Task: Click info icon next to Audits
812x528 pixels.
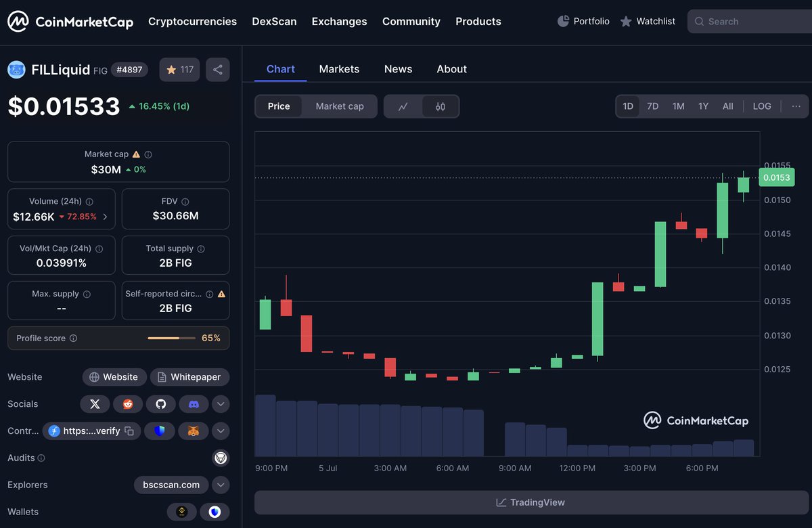Action: click(41, 458)
